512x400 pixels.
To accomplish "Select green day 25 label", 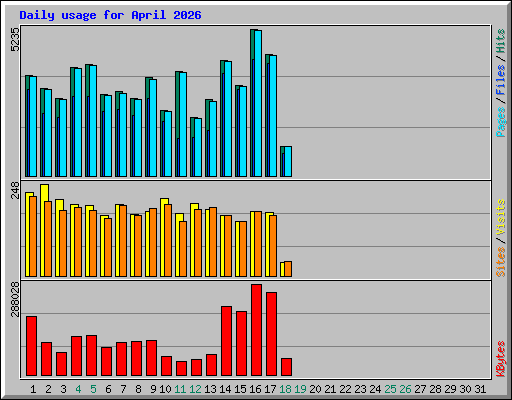I will click(x=390, y=389).
